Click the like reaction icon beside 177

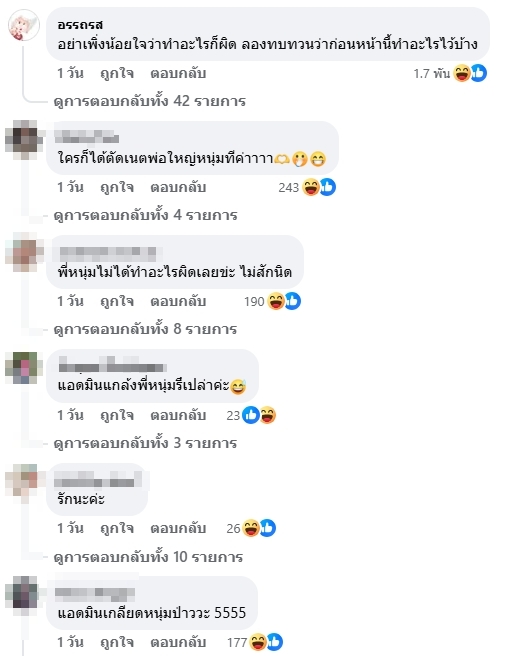[274, 642]
